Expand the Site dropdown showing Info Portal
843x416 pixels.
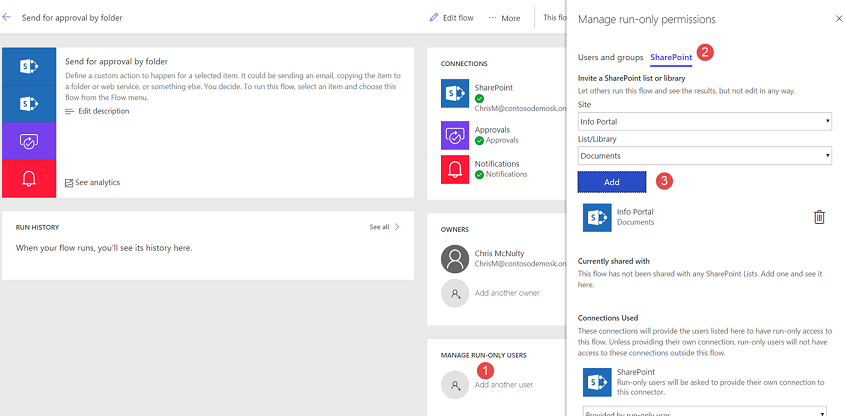[704, 122]
